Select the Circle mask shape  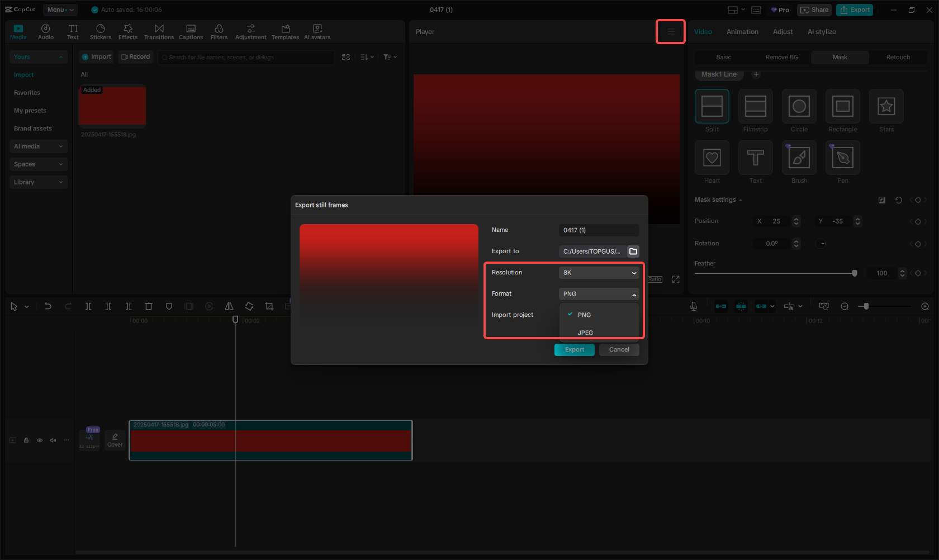[x=799, y=106]
